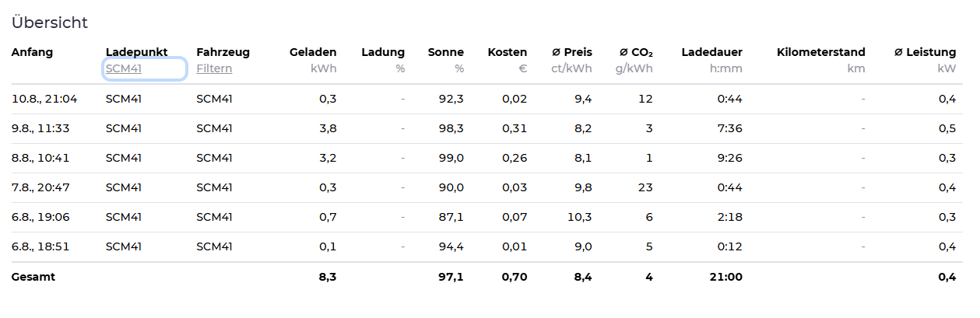Click the Anfang column header

[32, 52]
